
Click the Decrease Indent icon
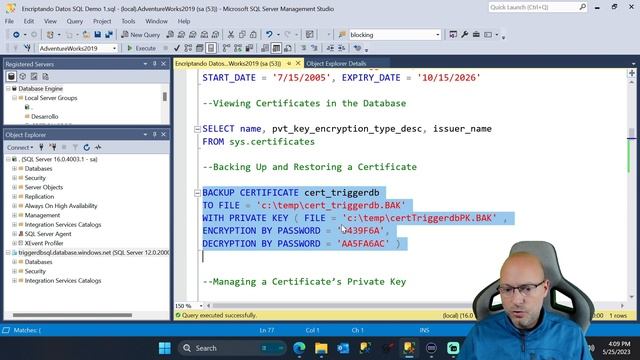click(330, 48)
